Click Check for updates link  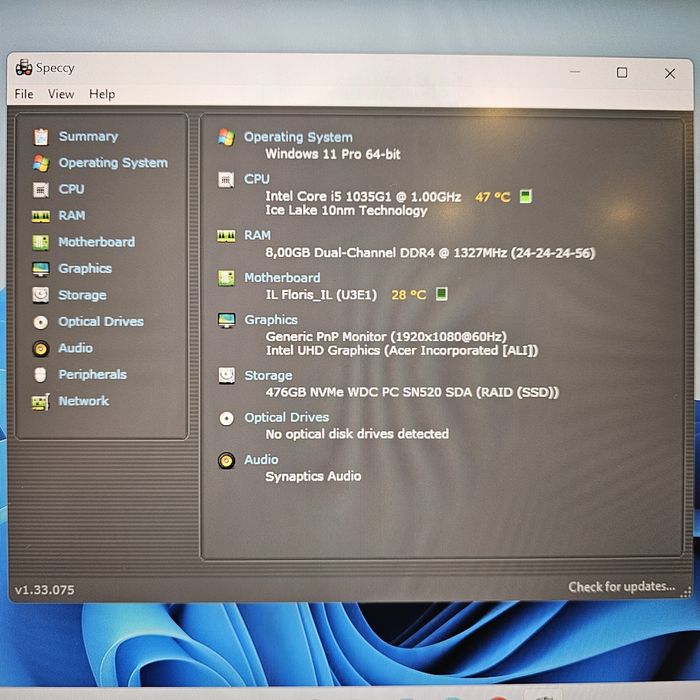[x=621, y=587]
